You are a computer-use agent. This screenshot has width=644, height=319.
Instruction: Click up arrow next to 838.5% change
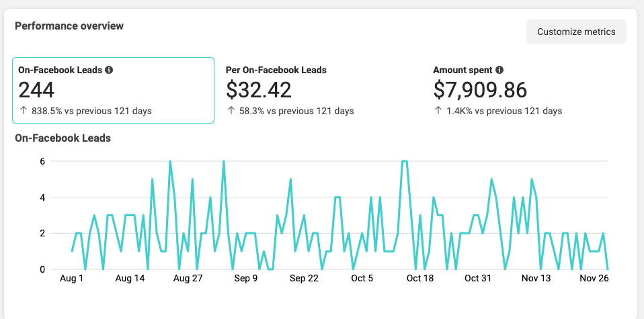tap(23, 111)
